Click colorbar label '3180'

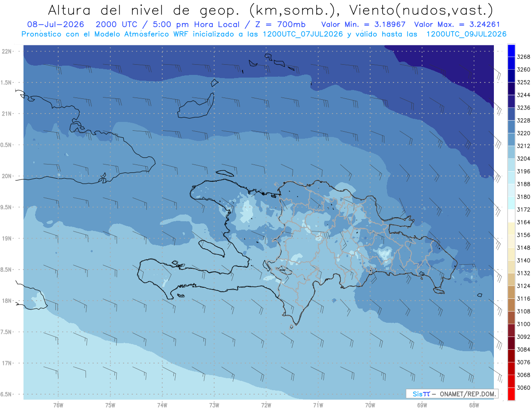[524, 197]
